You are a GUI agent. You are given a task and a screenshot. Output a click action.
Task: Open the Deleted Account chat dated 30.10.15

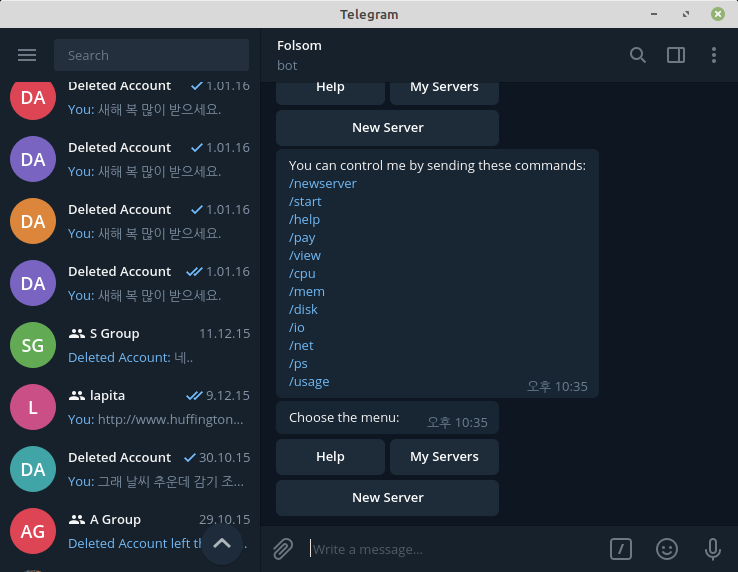tap(130, 469)
